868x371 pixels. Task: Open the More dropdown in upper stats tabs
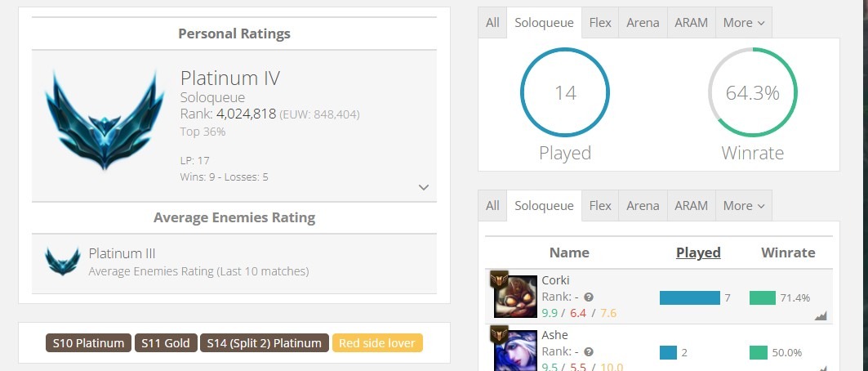pyautogui.click(x=743, y=23)
